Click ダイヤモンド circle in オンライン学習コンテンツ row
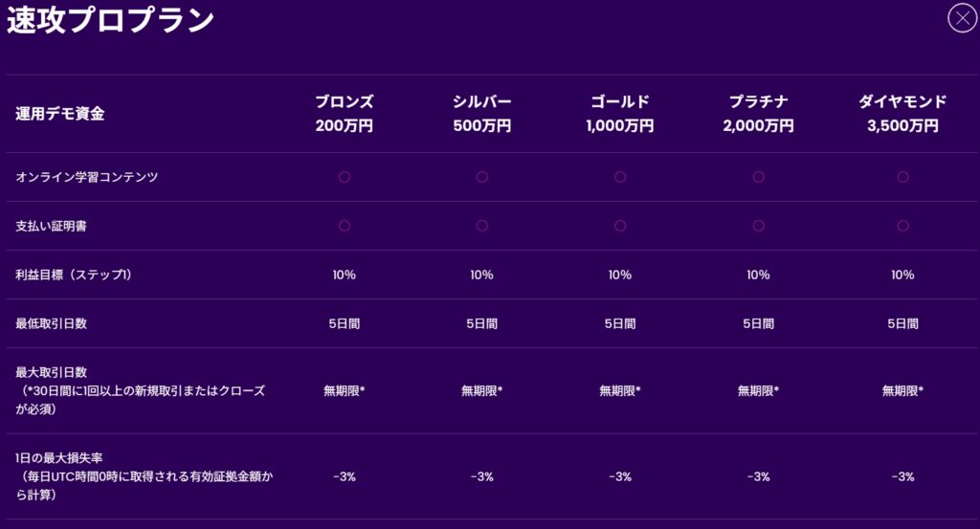Screen dimensions: 980x529 [x=902, y=177]
